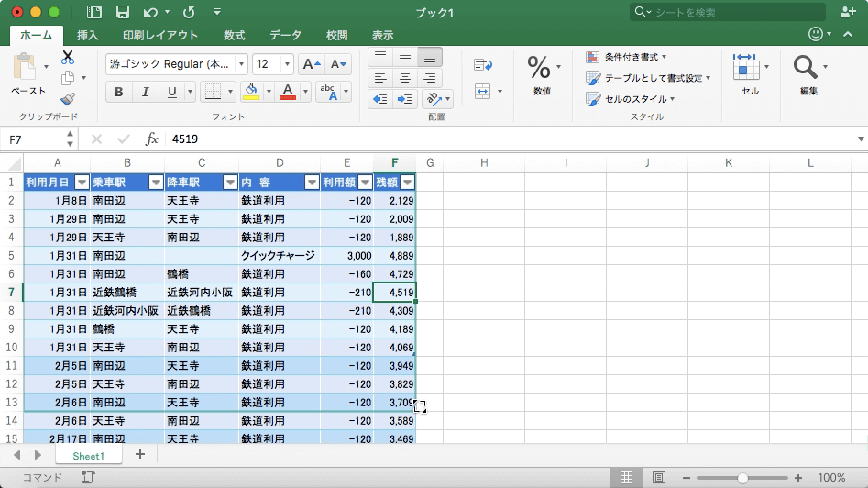Open the 印刷レイアウト tab
The height and width of the screenshot is (488, 868).
pos(160,36)
